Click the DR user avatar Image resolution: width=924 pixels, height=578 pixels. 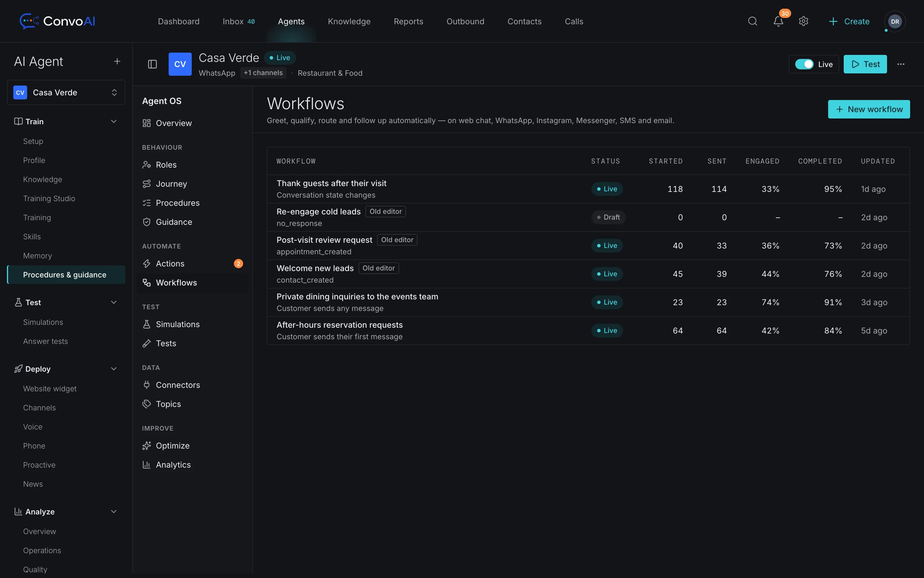pyautogui.click(x=895, y=21)
